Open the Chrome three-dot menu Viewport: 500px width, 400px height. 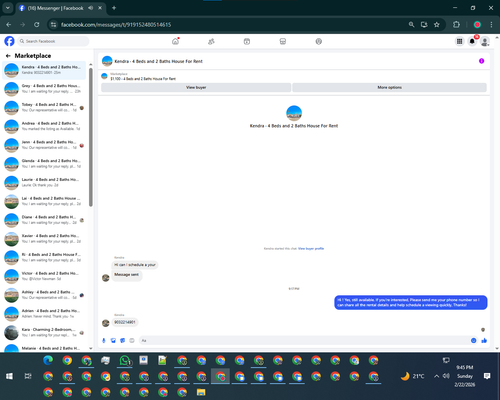(491, 25)
